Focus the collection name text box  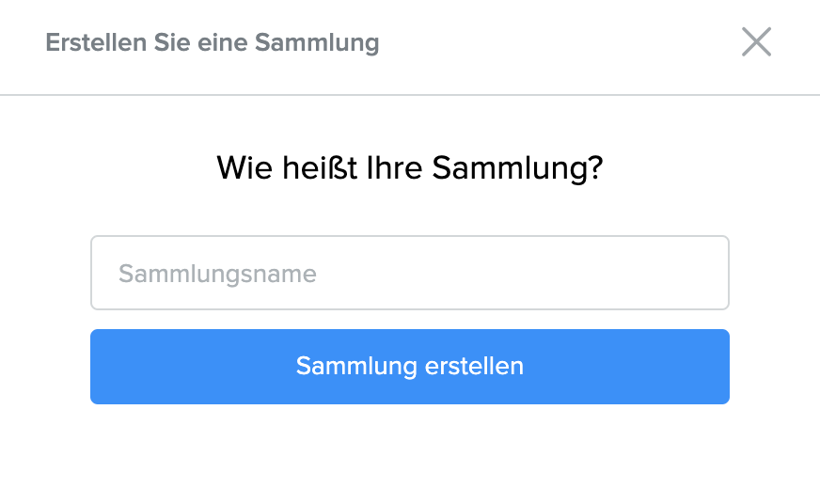409,273
